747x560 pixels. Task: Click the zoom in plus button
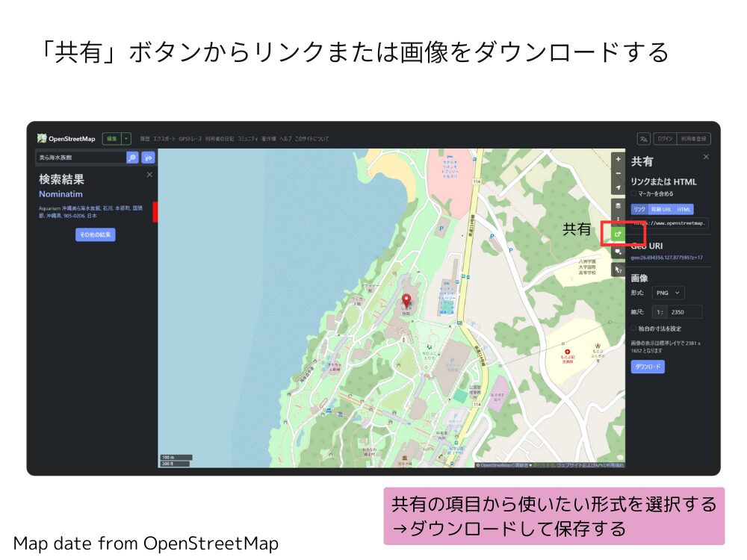(x=618, y=159)
